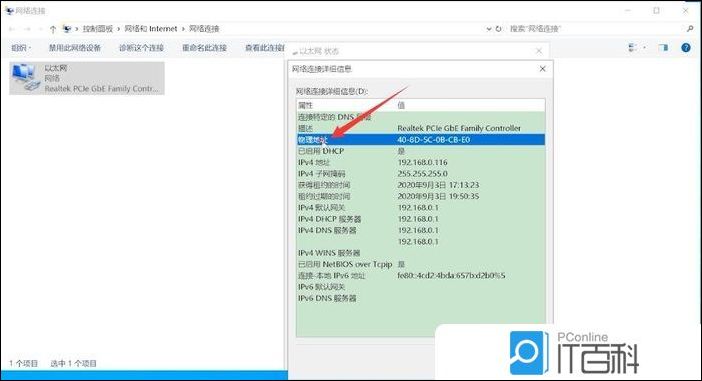Select the IPv6 默认网关 row
This screenshot has width=702, height=381.
click(421, 287)
